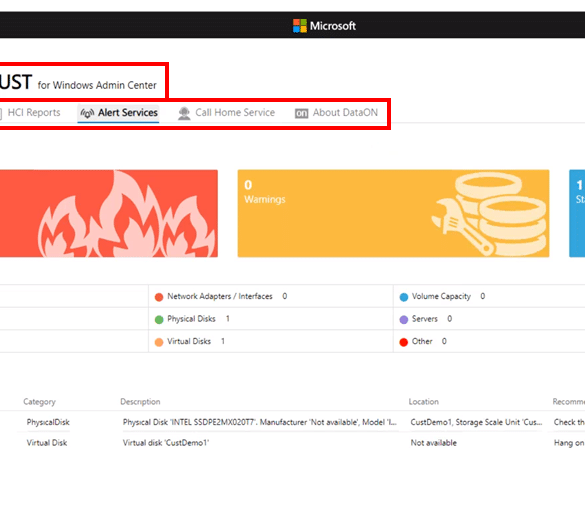This screenshot has height=514, width=585.
Task: Click the wrench and disks warning icon
Action: [x=490, y=214]
